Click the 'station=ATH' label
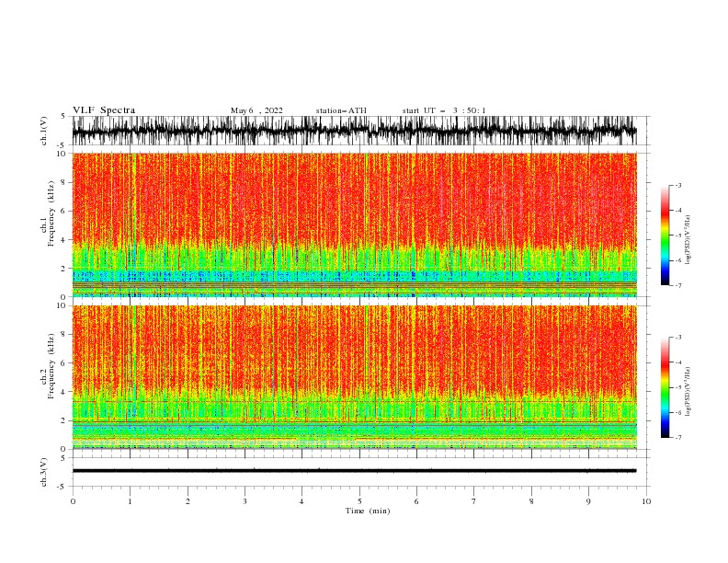 coord(341,110)
